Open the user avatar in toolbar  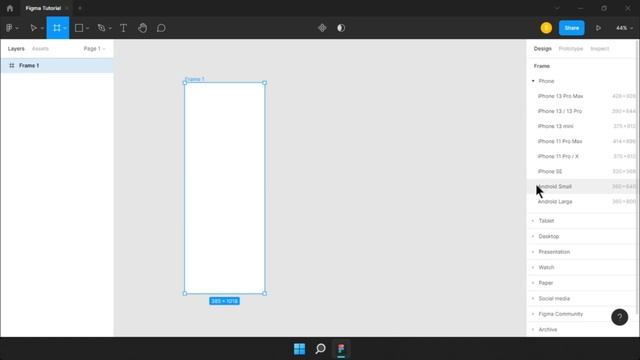[x=546, y=28]
